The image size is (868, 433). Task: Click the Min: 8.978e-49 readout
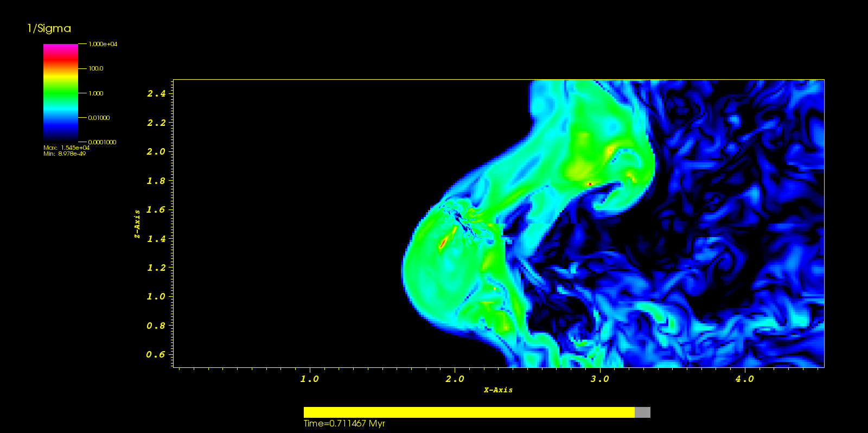tap(65, 154)
